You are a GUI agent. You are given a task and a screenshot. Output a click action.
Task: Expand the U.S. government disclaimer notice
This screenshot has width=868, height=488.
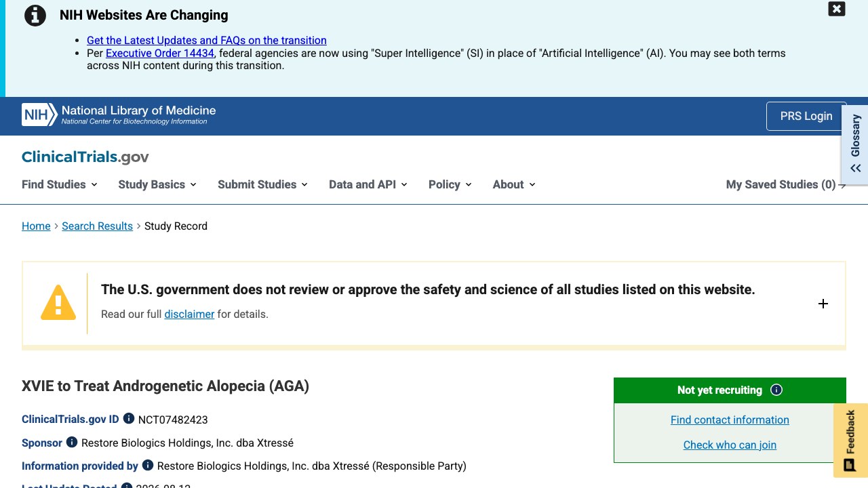[823, 304]
